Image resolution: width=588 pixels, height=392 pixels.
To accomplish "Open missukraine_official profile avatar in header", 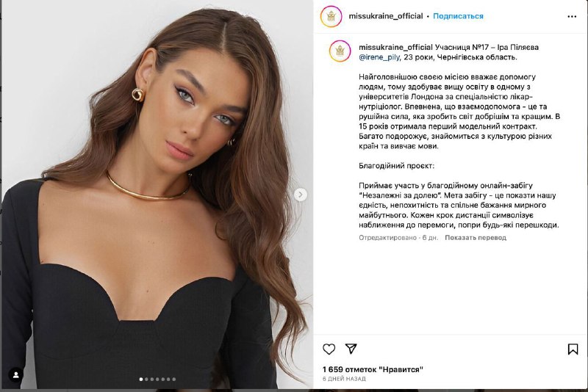I will pyautogui.click(x=331, y=16).
